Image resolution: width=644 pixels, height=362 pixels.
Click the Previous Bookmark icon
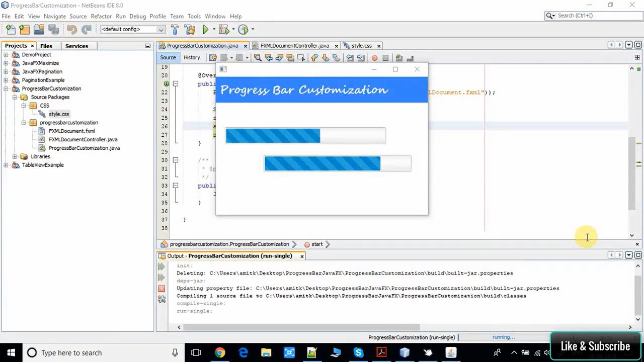(314, 58)
